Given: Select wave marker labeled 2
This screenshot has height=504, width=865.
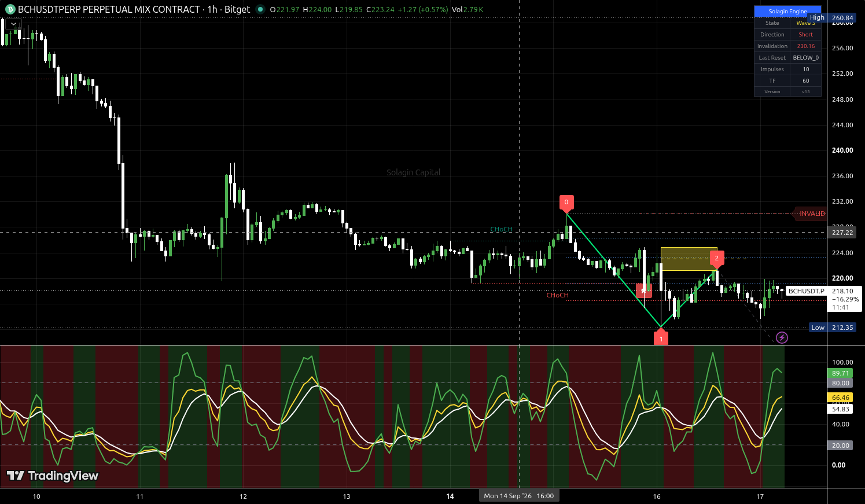Looking at the screenshot, I should (716, 259).
